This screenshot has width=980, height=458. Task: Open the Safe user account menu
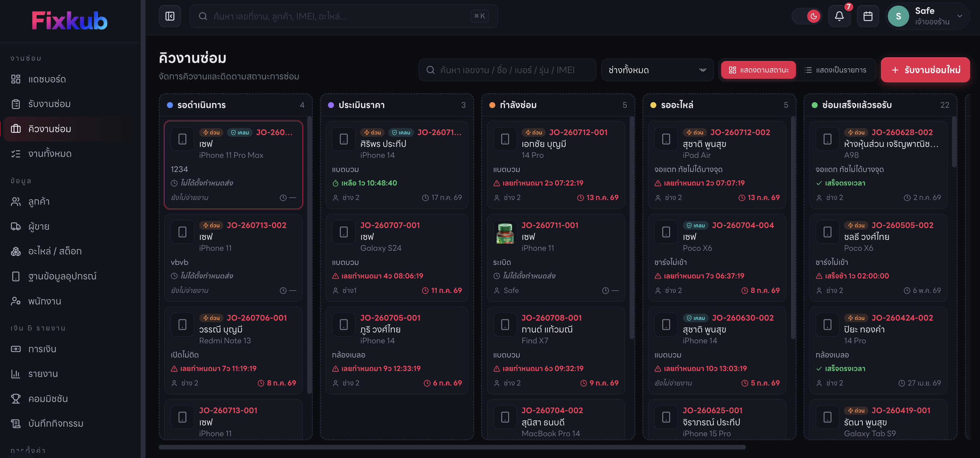tap(927, 16)
